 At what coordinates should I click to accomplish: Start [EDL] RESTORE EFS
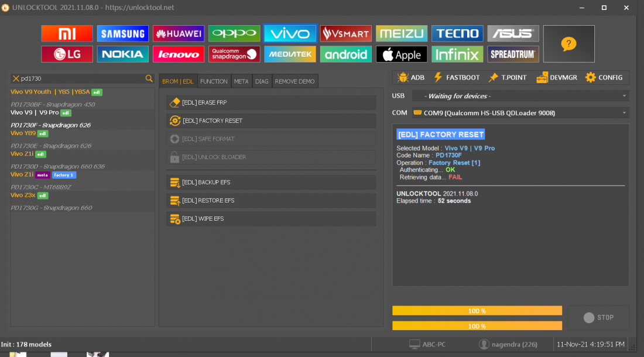pos(271,201)
